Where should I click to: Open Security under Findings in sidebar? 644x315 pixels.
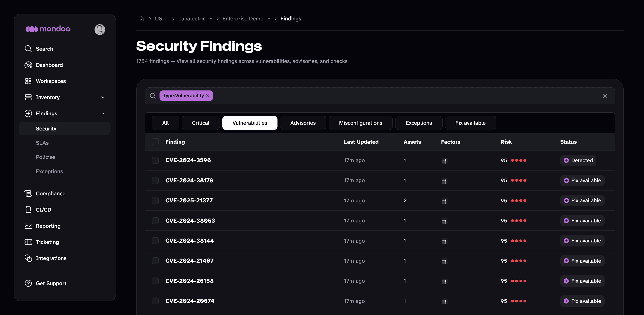click(x=65, y=129)
